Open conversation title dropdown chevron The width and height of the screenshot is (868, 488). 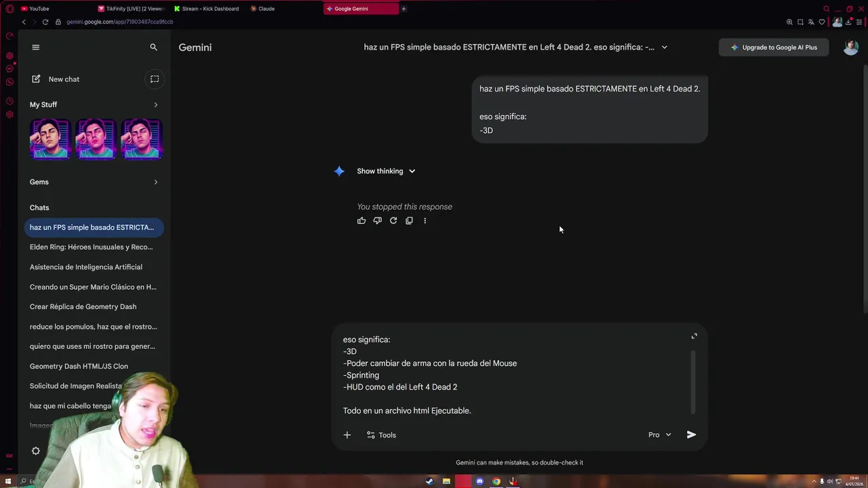click(x=664, y=47)
